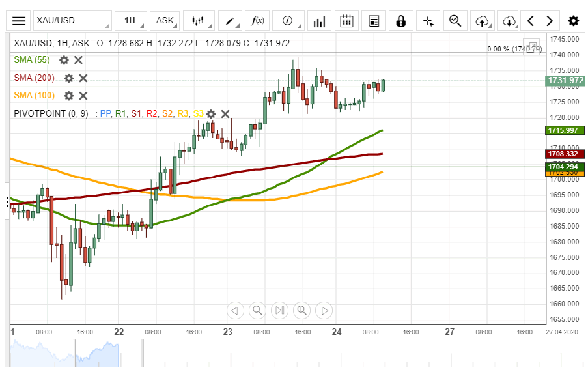
Task: Click the 1704.294 pivot value tag
Action: pyautogui.click(x=565, y=167)
